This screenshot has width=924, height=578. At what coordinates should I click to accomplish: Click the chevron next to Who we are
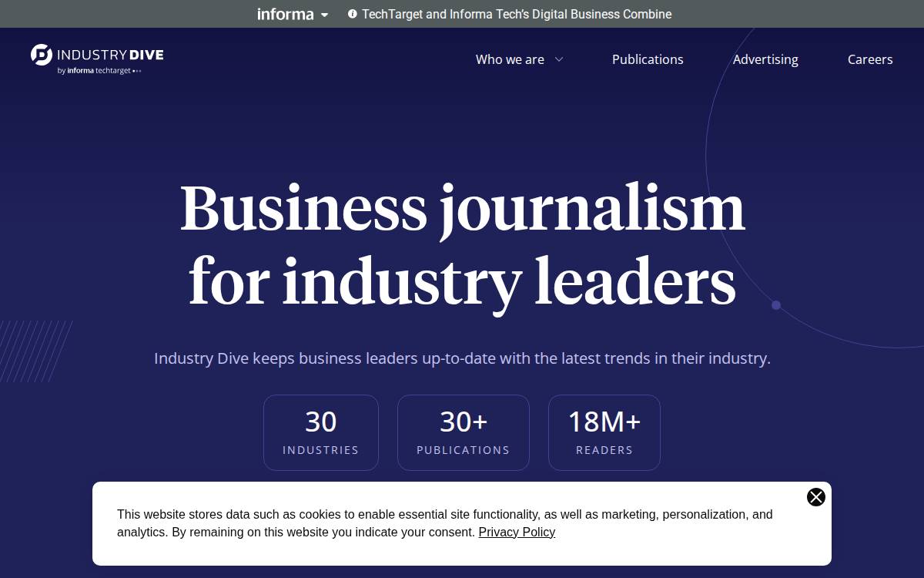click(559, 59)
